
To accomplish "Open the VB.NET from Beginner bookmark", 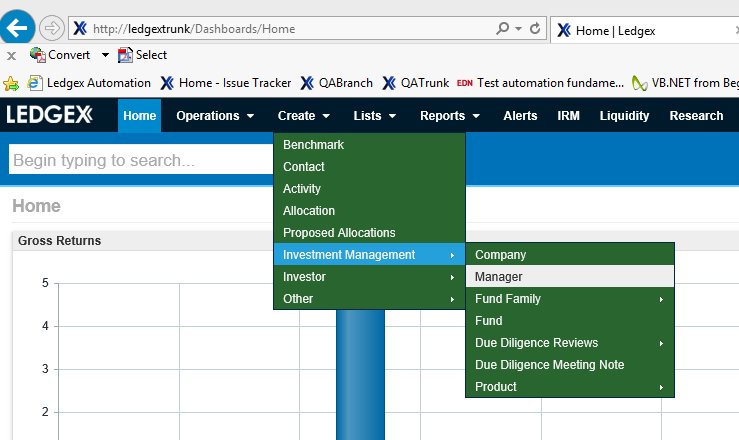I will tap(685, 83).
